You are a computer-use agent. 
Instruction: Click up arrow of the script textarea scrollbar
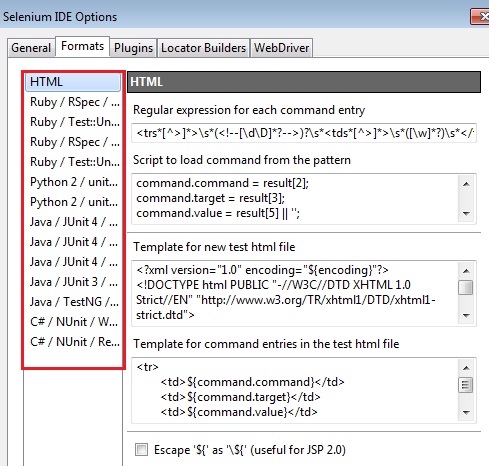pos(466,184)
